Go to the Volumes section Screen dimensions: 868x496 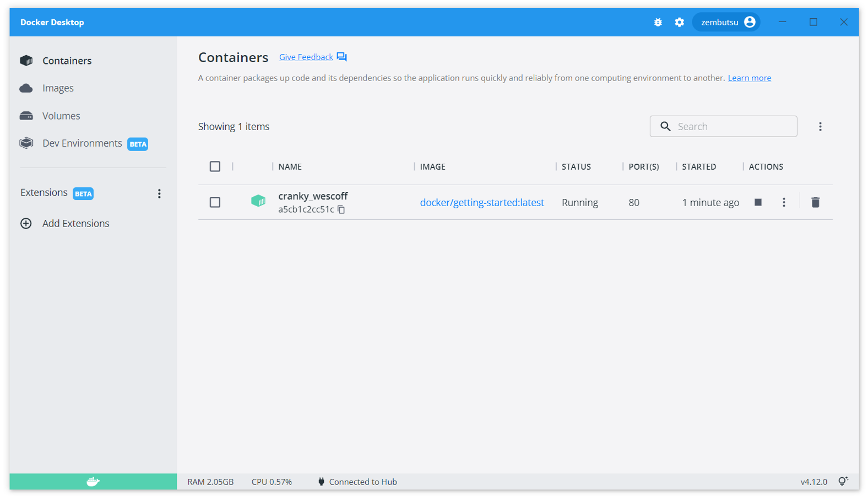click(x=61, y=116)
